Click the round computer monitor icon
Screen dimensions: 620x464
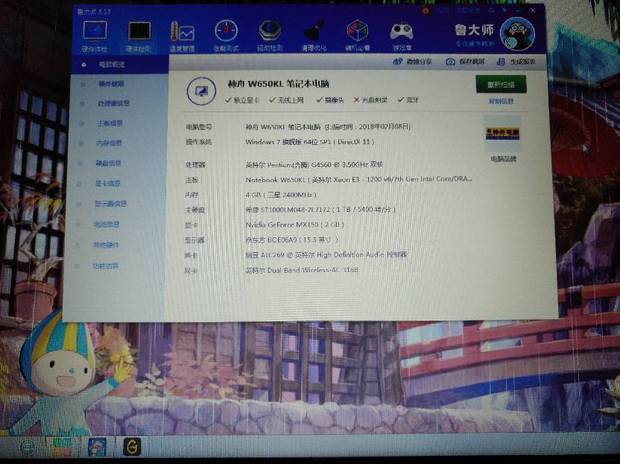point(201,91)
